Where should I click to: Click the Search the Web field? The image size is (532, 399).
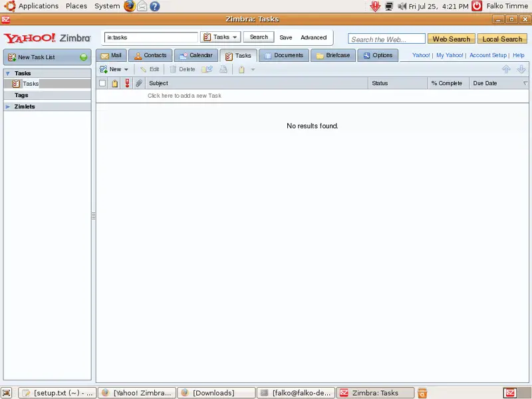[x=386, y=39]
